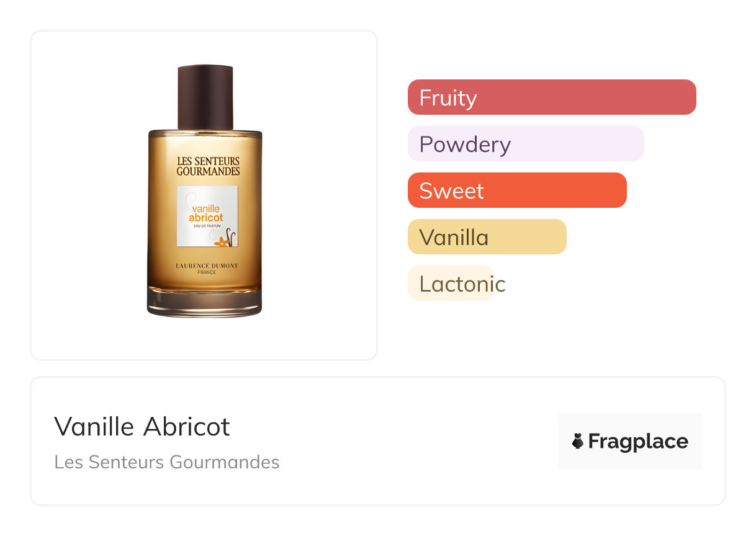
Task: Click the vanille abricot bottle label
Action: 207,217
